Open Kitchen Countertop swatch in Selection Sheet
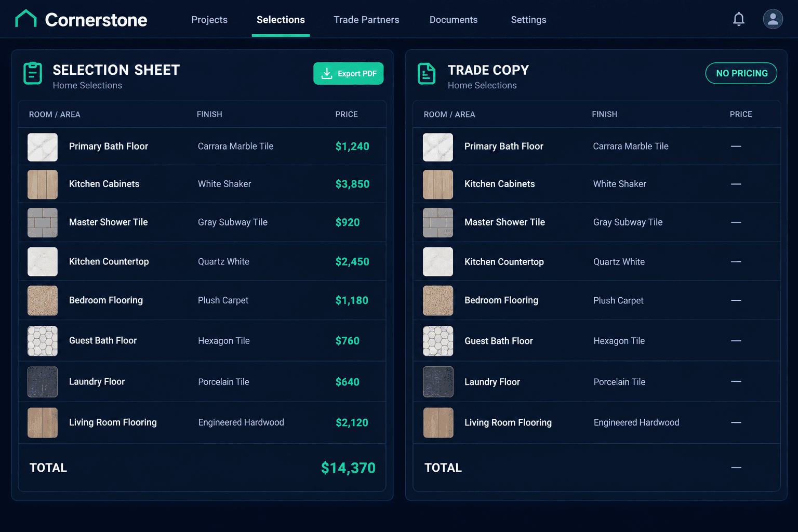 tap(43, 262)
